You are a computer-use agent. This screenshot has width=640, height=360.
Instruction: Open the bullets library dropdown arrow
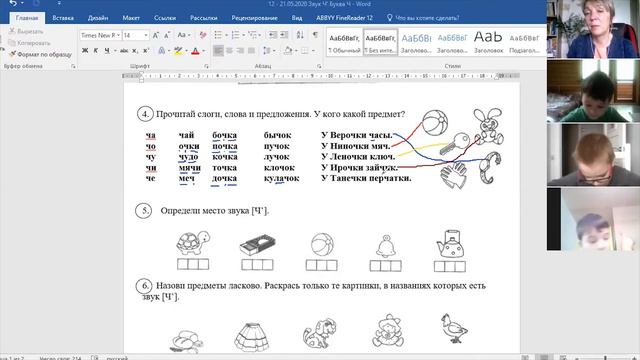pyautogui.click(x=227, y=36)
